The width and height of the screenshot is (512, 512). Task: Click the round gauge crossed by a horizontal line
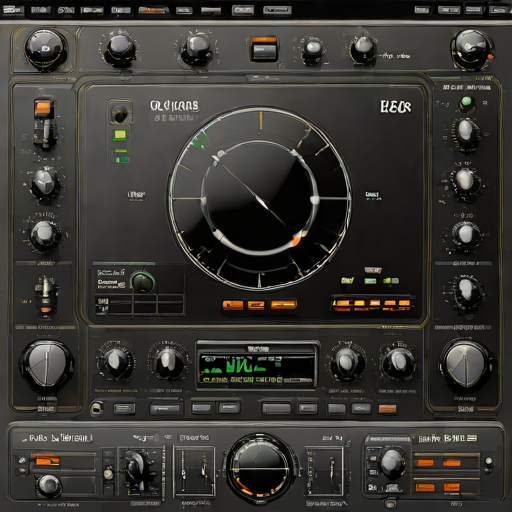coord(260,468)
